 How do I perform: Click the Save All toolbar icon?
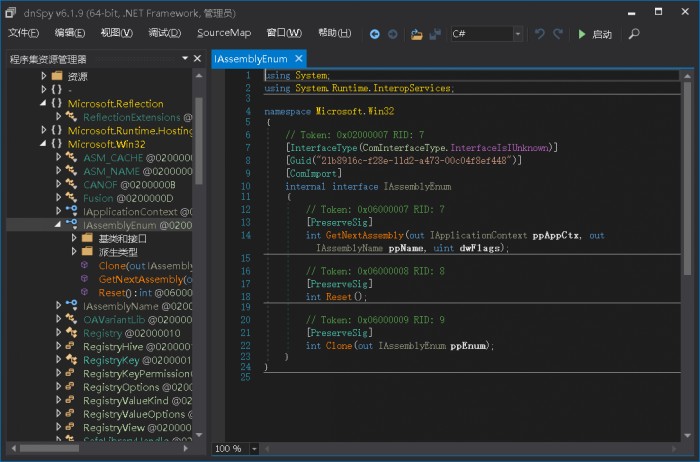(x=435, y=34)
